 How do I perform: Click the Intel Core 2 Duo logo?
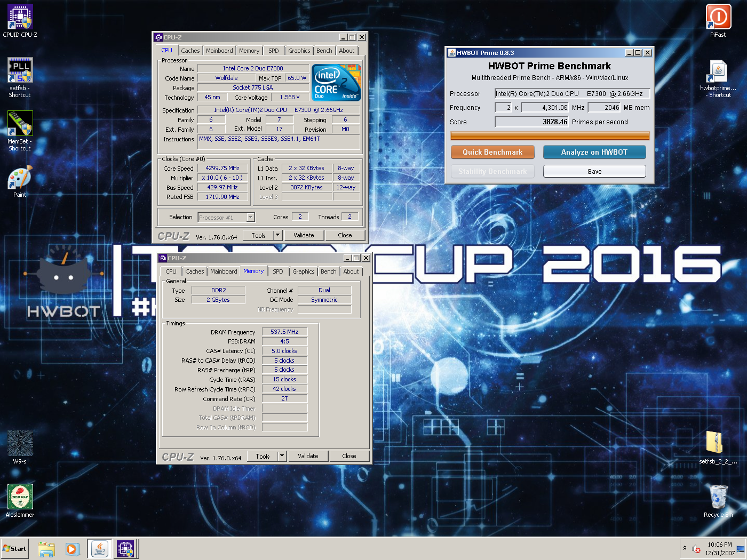tap(336, 83)
